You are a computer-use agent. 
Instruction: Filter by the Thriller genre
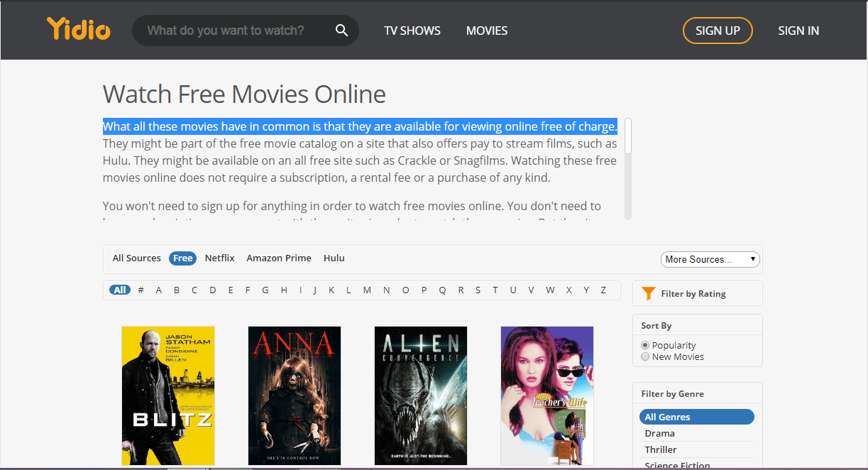click(x=661, y=449)
